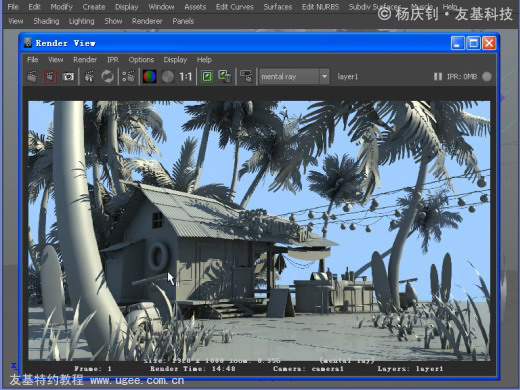Open the render diagnostics icon

tap(246, 77)
